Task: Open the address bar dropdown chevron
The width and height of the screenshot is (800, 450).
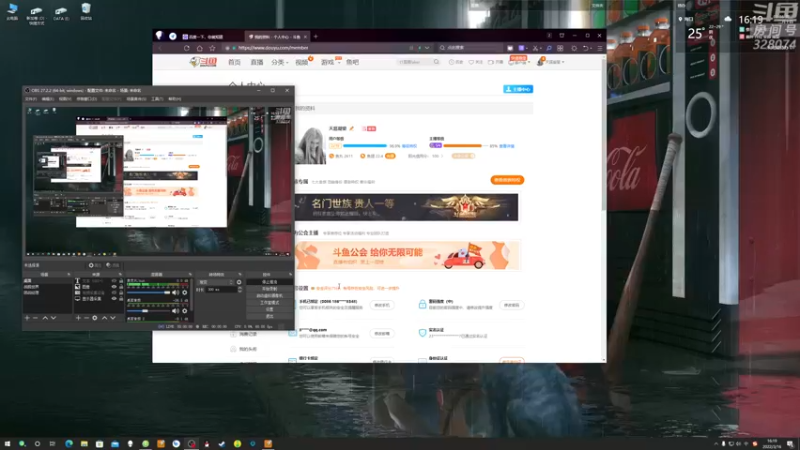Action: point(427,48)
